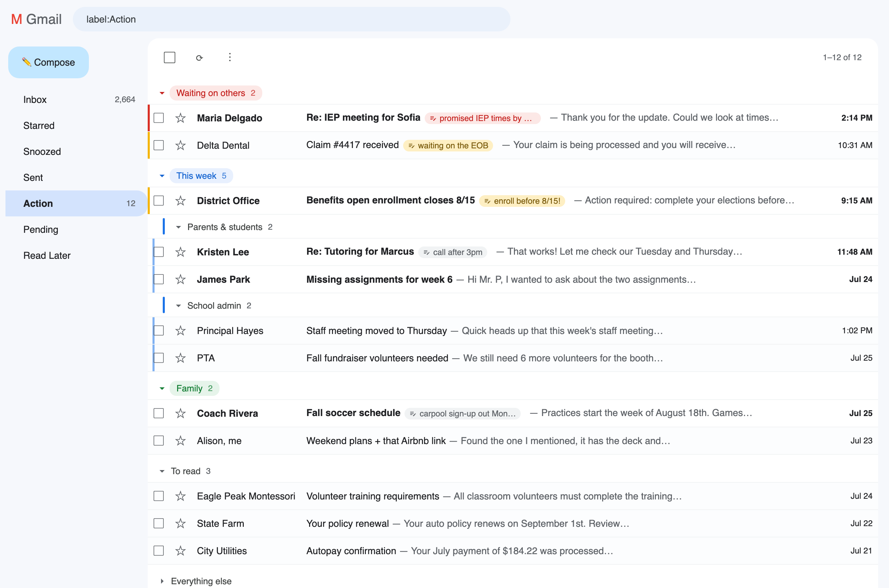Check the select-all checkbox in the toolbar
Screen dimensions: 889x588
pyautogui.click(x=170, y=58)
